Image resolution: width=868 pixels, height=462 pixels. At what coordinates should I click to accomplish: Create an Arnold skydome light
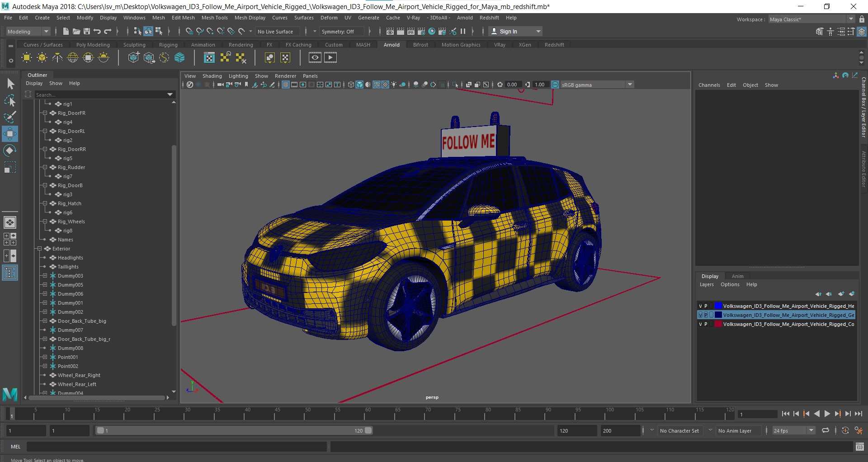(x=73, y=57)
